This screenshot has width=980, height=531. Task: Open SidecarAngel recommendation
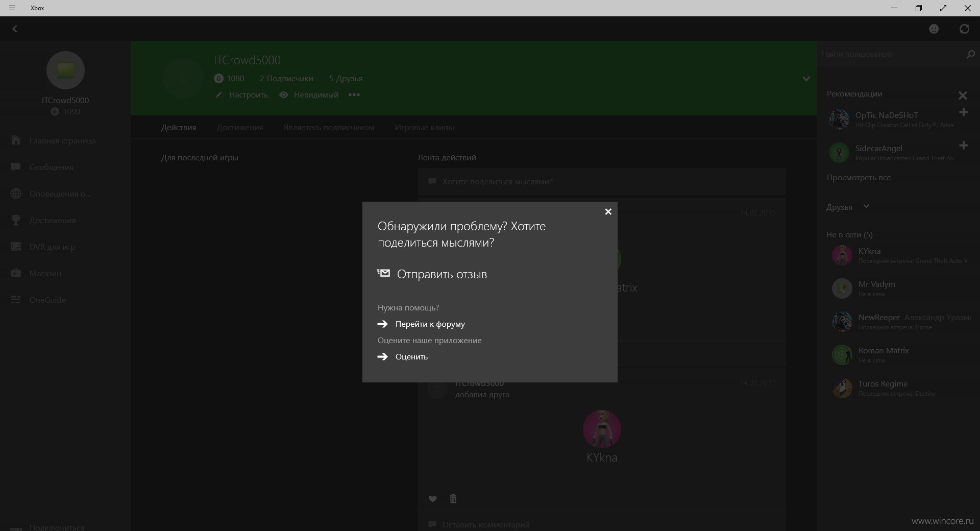click(891, 153)
